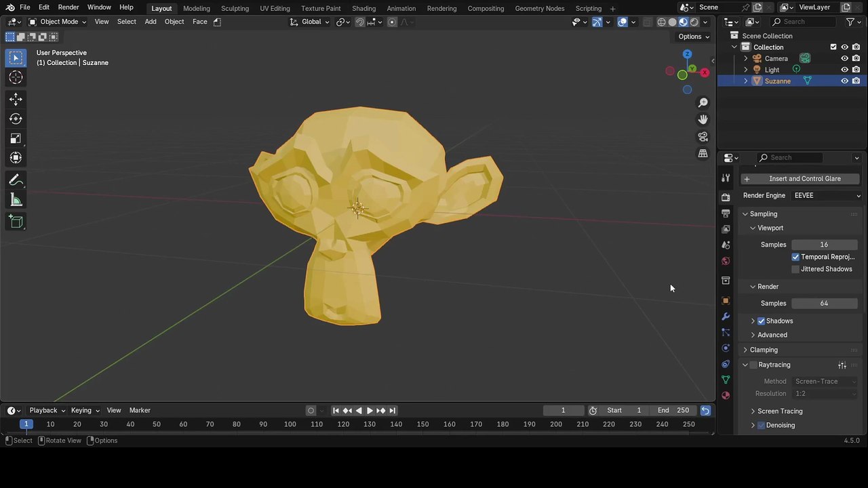Screen dimensions: 868x488
Task: Click the Play animation button
Action: (370, 410)
